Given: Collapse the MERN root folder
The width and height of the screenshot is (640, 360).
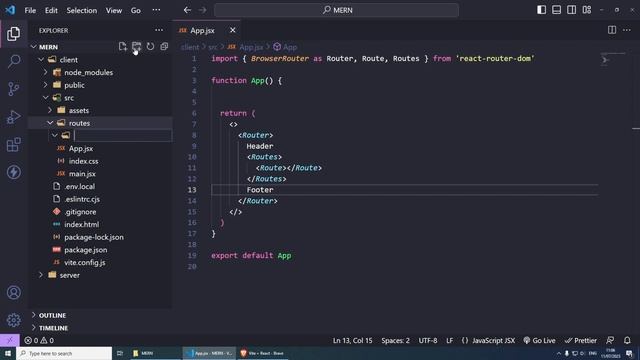Looking at the screenshot, I should (x=34, y=47).
